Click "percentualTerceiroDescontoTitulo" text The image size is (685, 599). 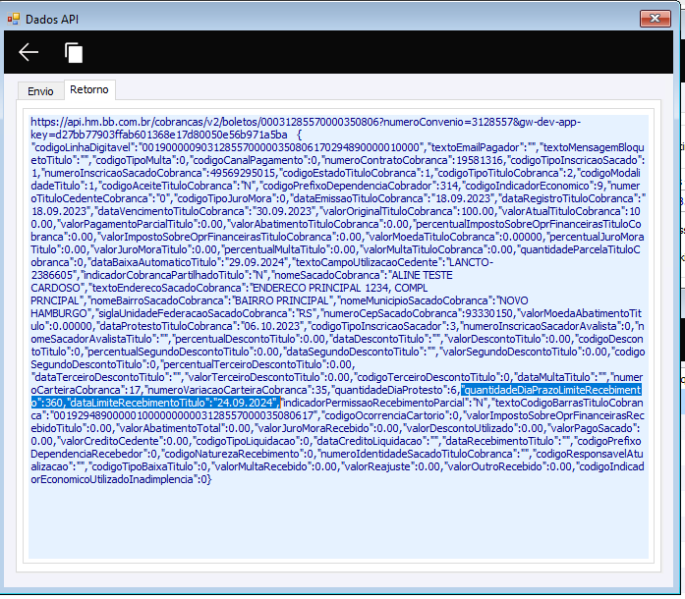[243, 365]
